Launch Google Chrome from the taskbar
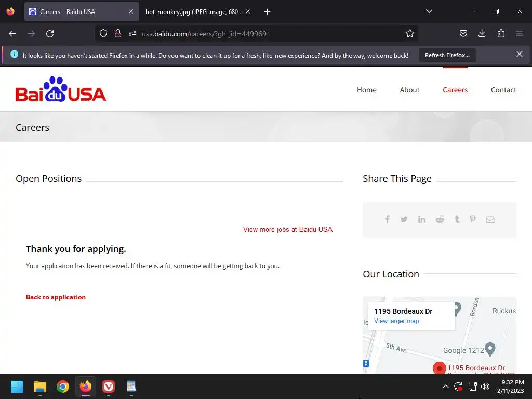The height and width of the screenshot is (399, 532). coord(63,387)
